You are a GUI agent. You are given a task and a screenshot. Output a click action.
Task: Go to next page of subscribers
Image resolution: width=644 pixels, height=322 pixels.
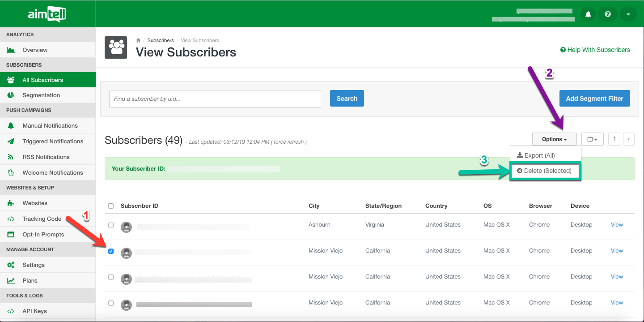point(628,139)
